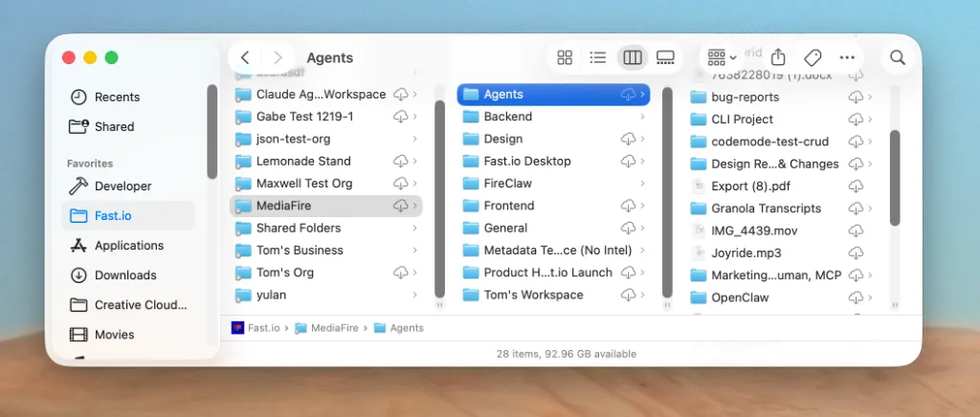Click the cloud icon beside MediaFire
The image size is (980, 417).
tap(401, 206)
